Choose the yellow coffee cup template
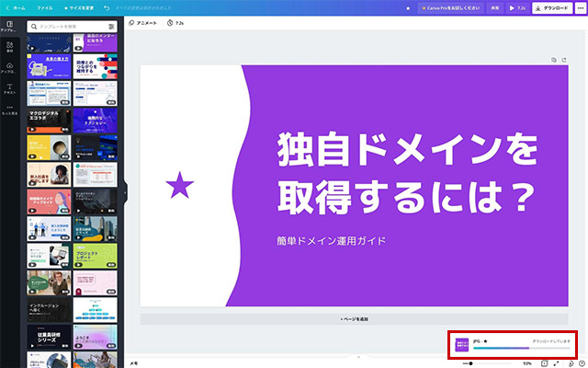588x368 pixels. point(49,147)
